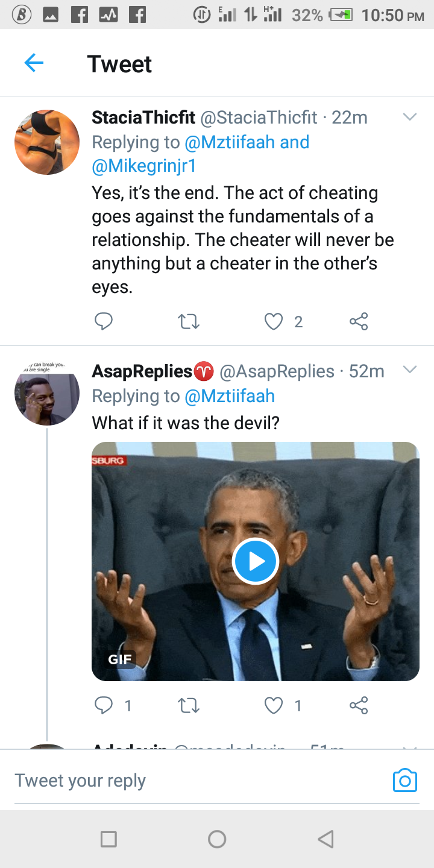Like StaciaThicfit's tweet with heart icon

[x=274, y=322]
